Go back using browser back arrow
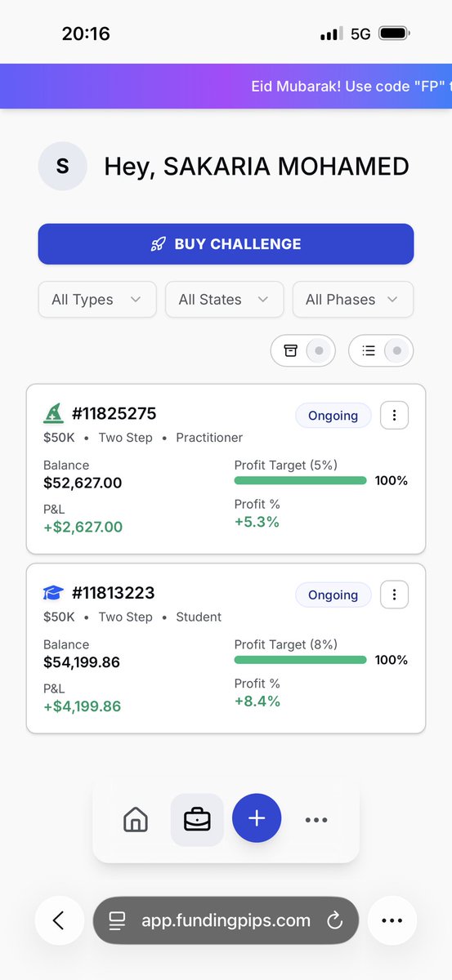Image resolution: width=452 pixels, height=980 pixels. [59, 920]
